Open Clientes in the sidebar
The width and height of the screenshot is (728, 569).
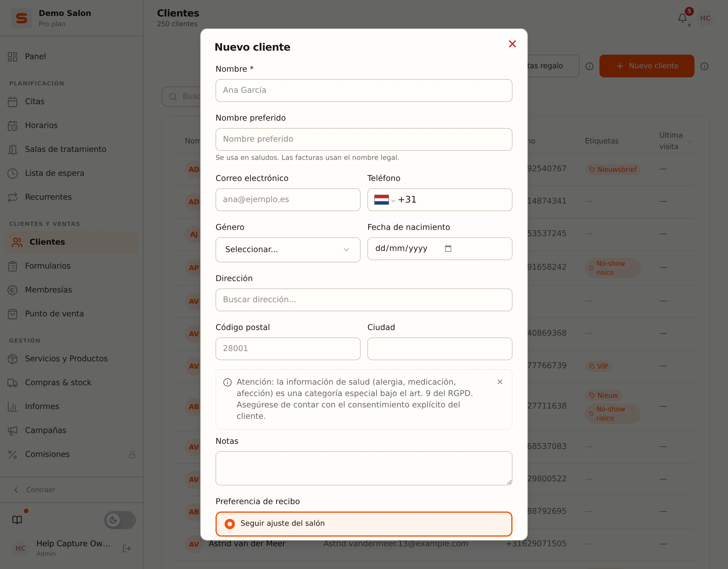pos(71,242)
